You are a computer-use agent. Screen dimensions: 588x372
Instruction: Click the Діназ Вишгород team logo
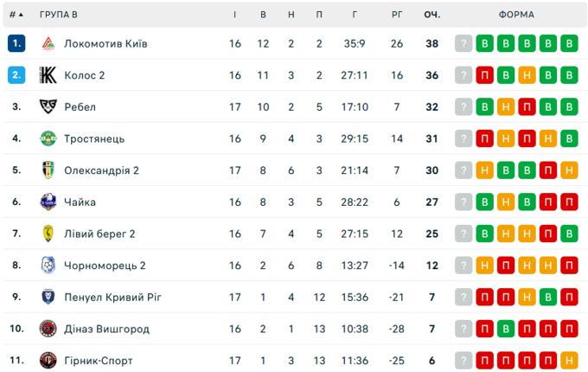(x=48, y=329)
